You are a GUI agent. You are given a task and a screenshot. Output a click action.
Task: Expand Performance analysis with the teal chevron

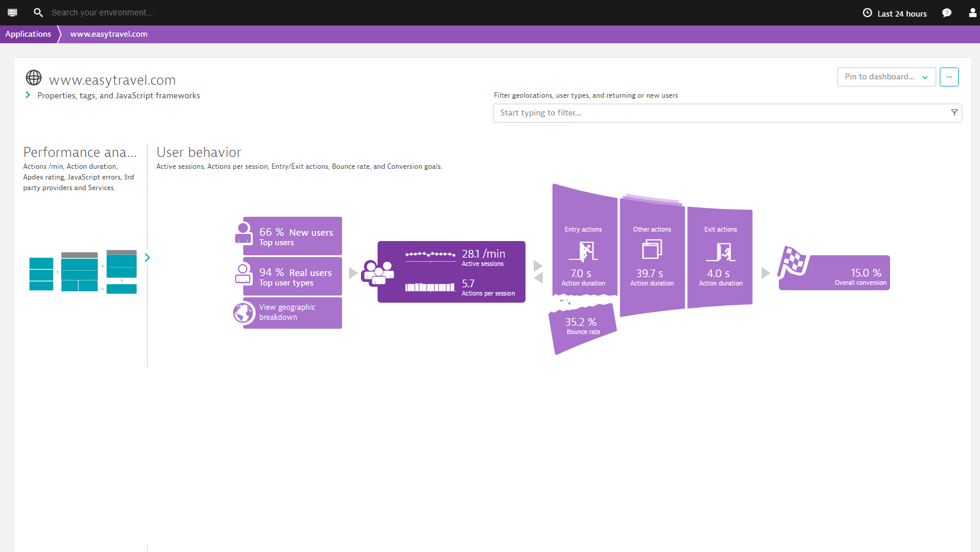coord(147,258)
